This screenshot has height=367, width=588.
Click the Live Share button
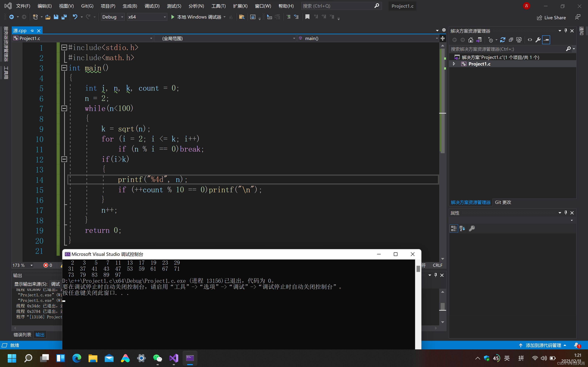551,18
